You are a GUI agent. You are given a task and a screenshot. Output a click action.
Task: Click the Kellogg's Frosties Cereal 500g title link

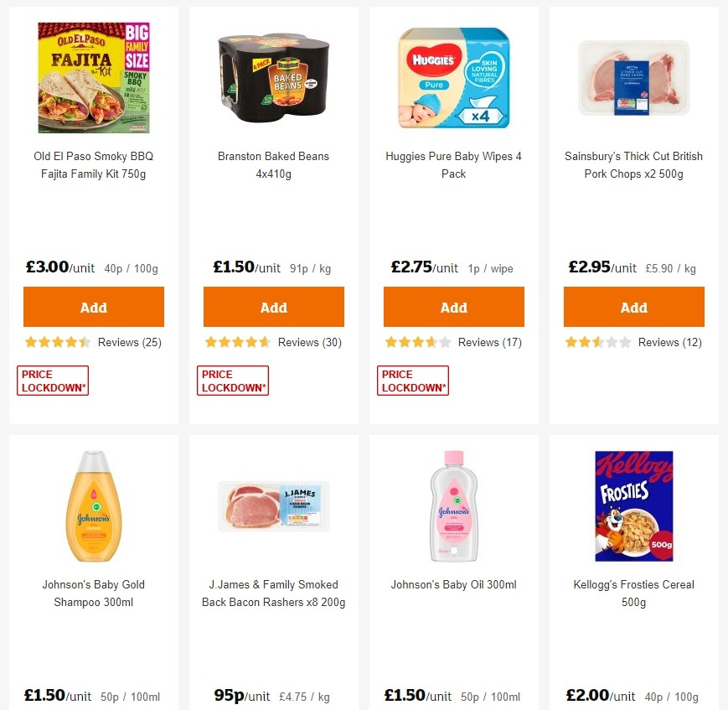click(633, 593)
